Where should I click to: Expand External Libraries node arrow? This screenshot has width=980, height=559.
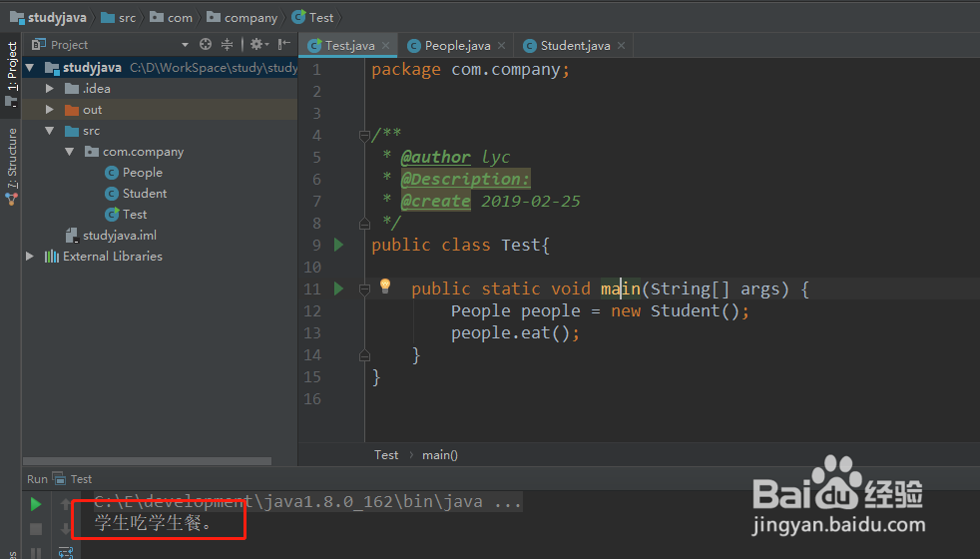(29, 257)
